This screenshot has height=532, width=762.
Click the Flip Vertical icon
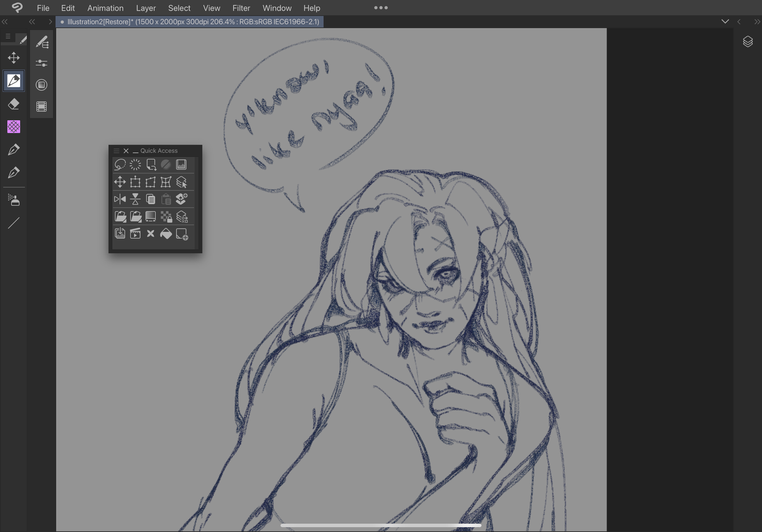click(x=135, y=199)
